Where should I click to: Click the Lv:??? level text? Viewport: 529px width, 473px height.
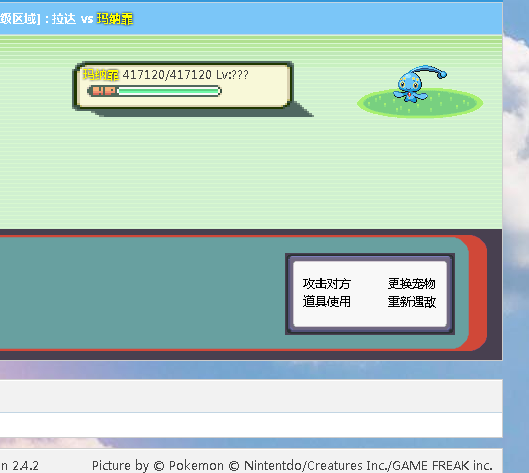[232, 75]
